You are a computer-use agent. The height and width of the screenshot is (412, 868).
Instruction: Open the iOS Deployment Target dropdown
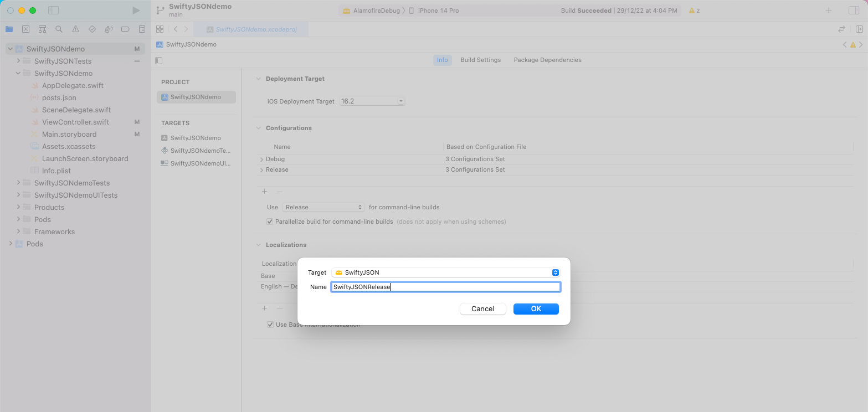click(x=372, y=101)
